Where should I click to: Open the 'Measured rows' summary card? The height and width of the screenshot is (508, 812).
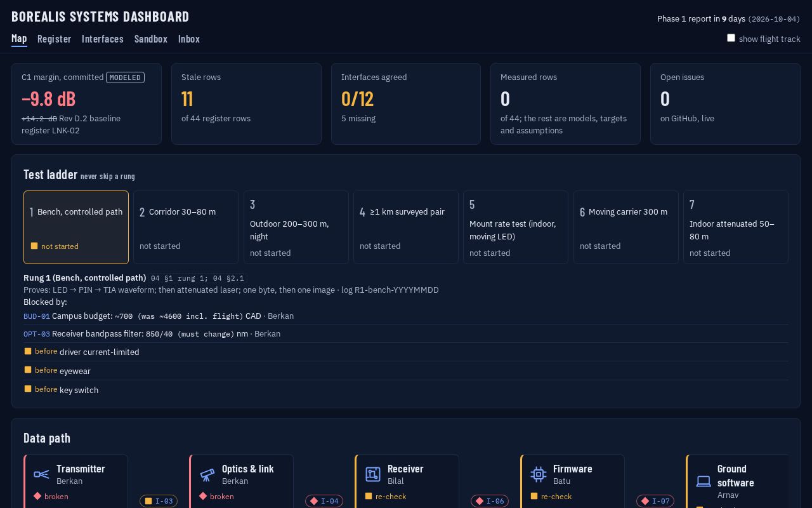(x=565, y=104)
